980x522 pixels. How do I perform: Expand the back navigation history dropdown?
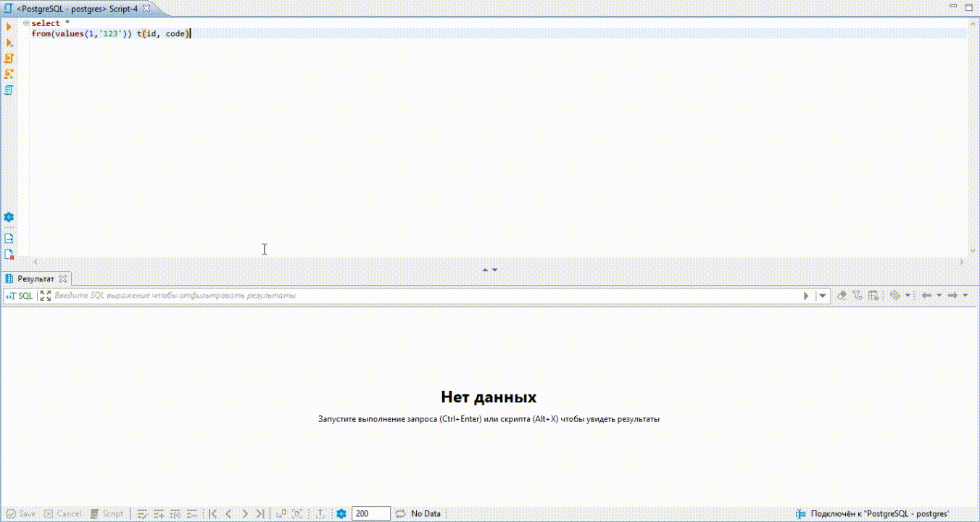(939, 295)
